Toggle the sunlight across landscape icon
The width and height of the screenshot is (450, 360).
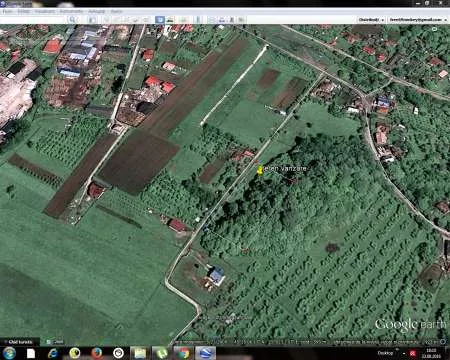click(x=170, y=20)
